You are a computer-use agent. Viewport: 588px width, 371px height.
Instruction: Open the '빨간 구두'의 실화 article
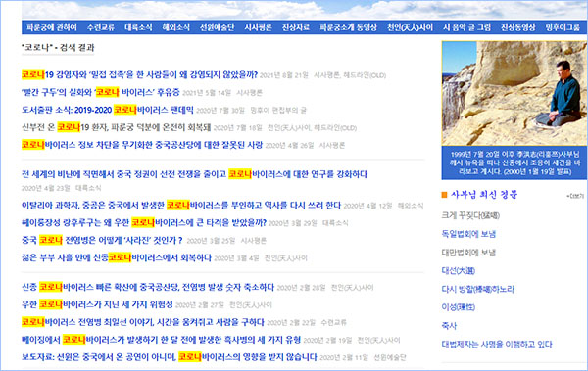pos(101,92)
